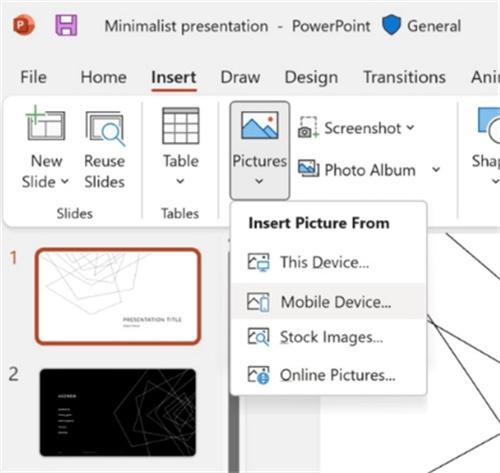The width and height of the screenshot is (500, 473).
Task: Select the black slide 2 thumbnail
Action: pyautogui.click(x=118, y=412)
